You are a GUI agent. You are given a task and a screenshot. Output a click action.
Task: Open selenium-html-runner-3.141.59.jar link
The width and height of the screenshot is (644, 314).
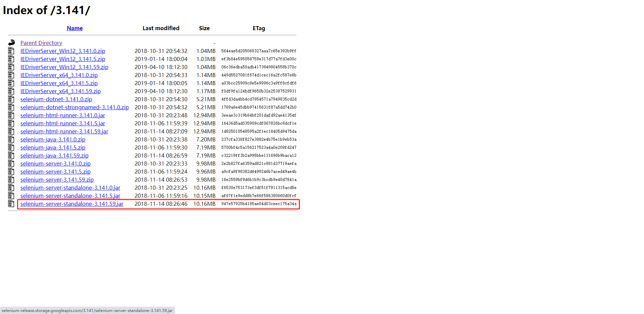coord(64,131)
